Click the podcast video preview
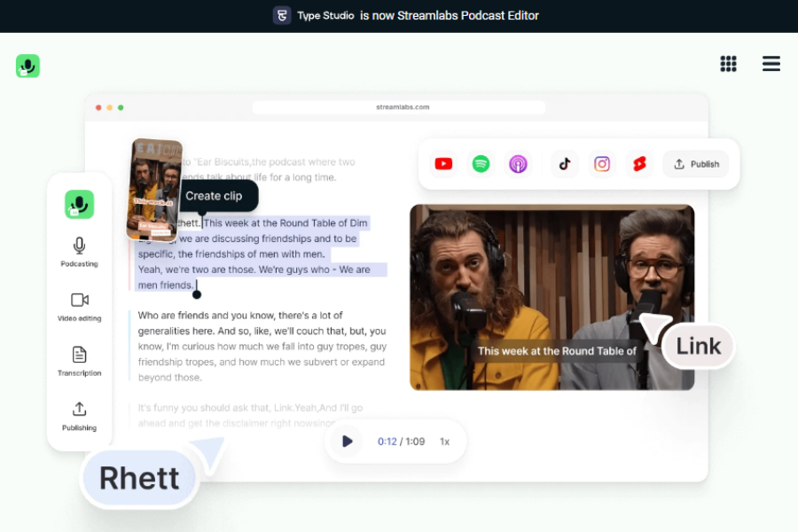This screenshot has height=532, width=798. click(552, 297)
